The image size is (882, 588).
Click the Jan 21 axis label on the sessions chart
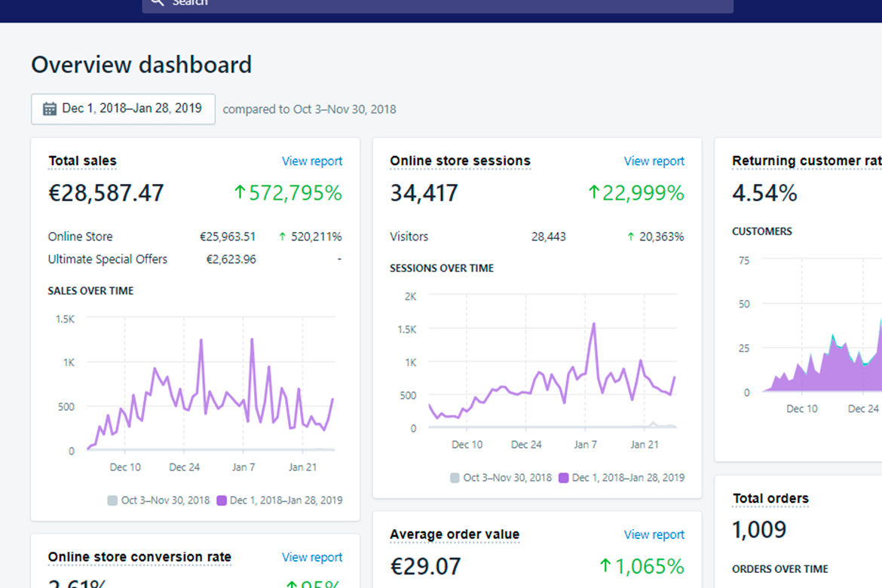click(644, 445)
